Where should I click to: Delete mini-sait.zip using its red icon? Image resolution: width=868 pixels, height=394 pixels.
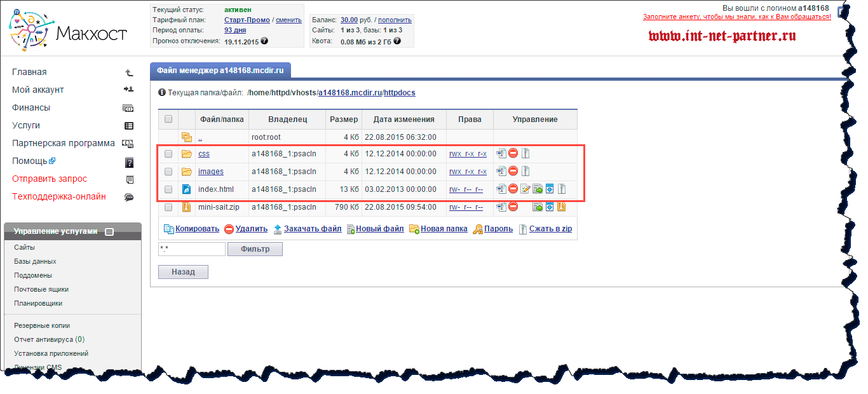pos(513,207)
